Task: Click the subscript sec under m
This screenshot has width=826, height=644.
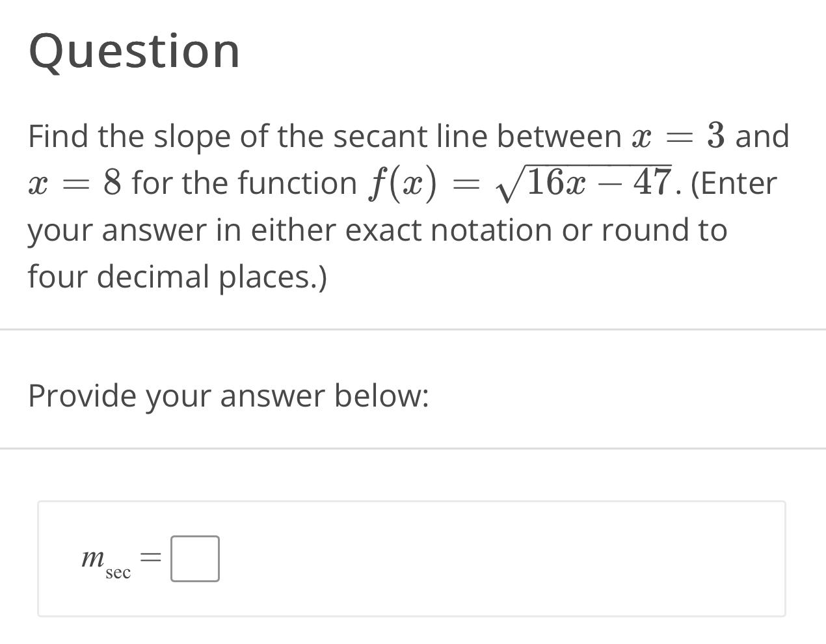Action: pos(119,574)
